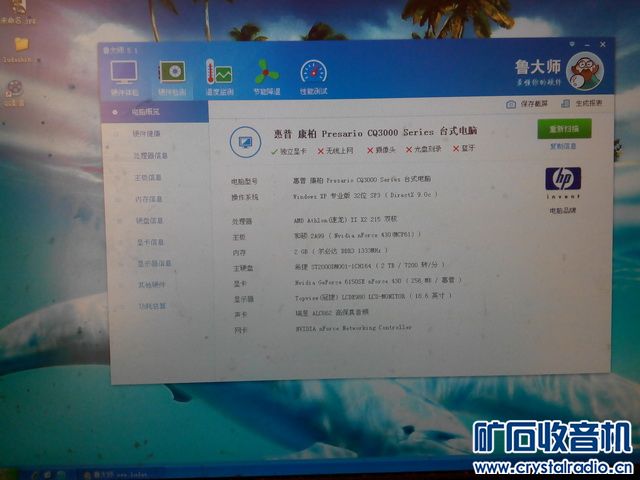The height and width of the screenshot is (480, 640).
Task: Click the AMD Athlon II X2 215 processor value
Action: click(x=345, y=220)
